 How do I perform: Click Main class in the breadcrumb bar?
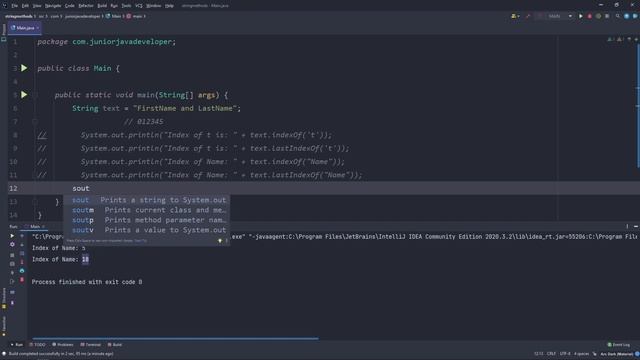coord(114,16)
